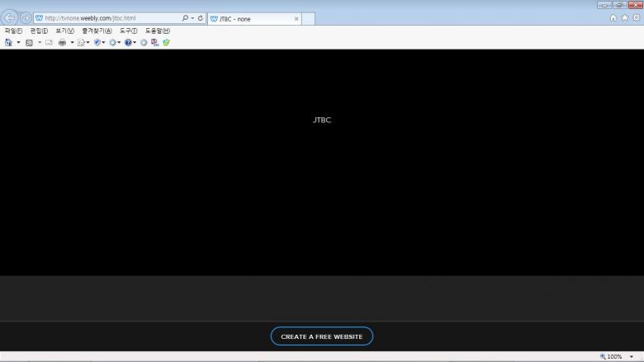Viewport: 644px width, 362px height.
Task: Expand the home button dropdown arrow in command bar
Action: pyautogui.click(x=18, y=42)
